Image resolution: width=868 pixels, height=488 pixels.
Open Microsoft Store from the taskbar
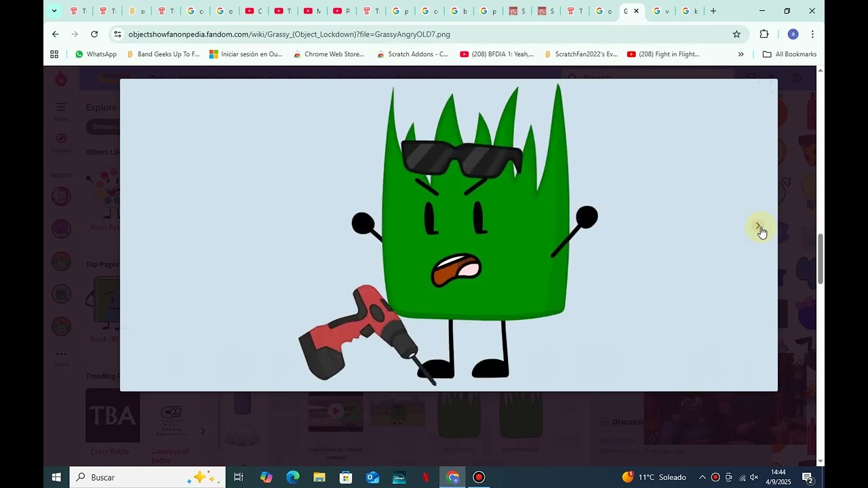click(x=346, y=477)
